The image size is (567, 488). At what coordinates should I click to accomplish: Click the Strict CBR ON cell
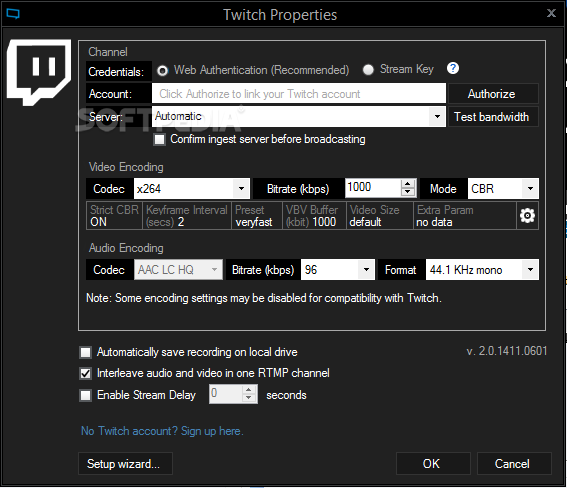click(x=114, y=216)
